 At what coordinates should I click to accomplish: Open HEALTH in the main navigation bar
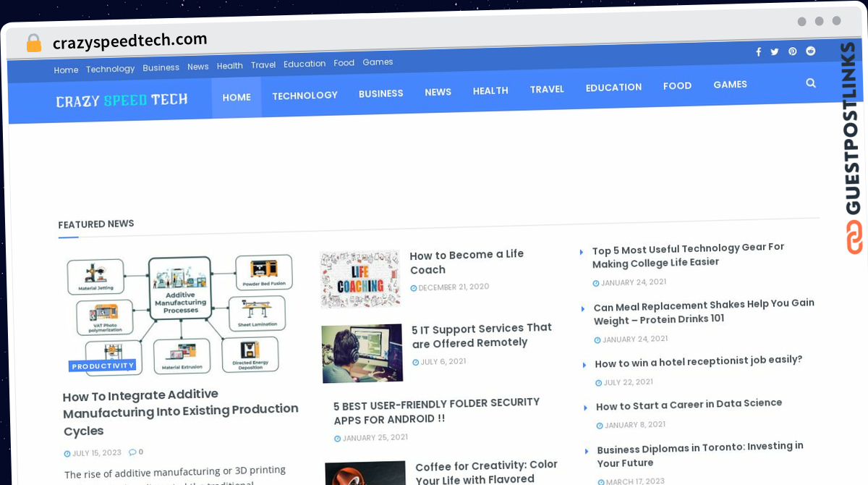pos(490,90)
